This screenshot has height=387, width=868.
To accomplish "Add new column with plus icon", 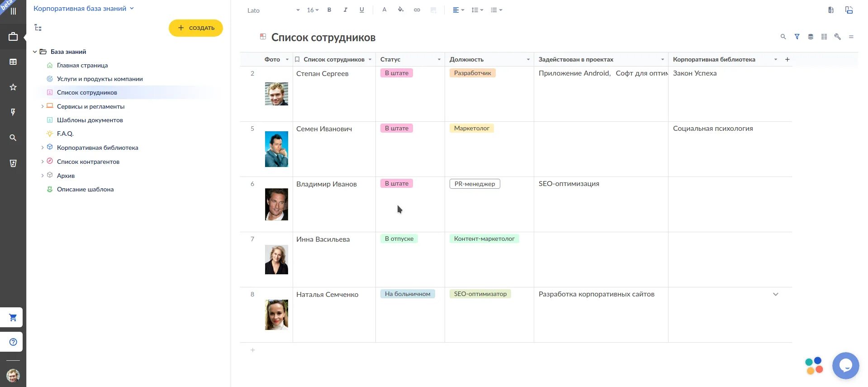I will click(x=787, y=59).
